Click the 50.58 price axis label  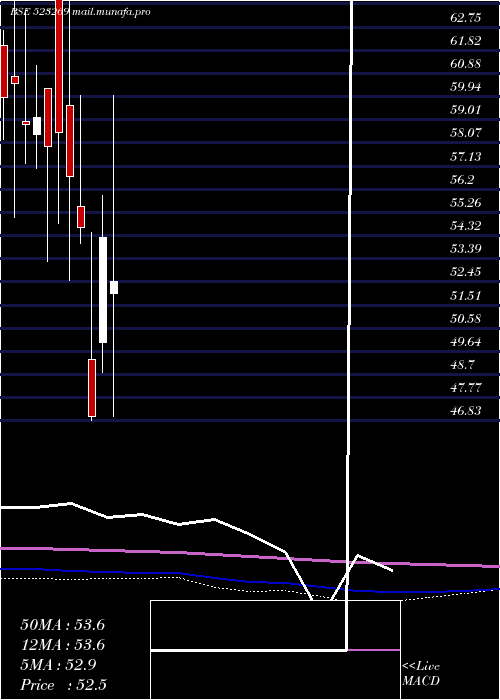coord(466,319)
